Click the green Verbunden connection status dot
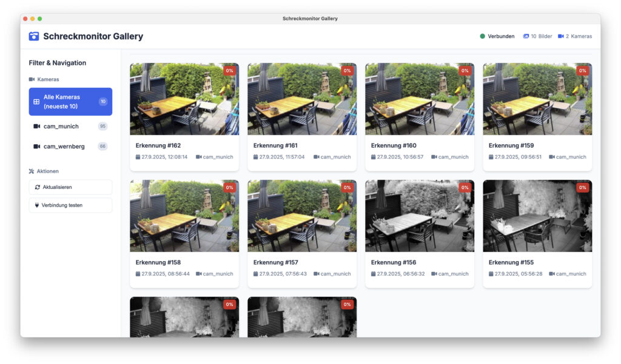Screen dimensions: 621x364 pyautogui.click(x=483, y=36)
